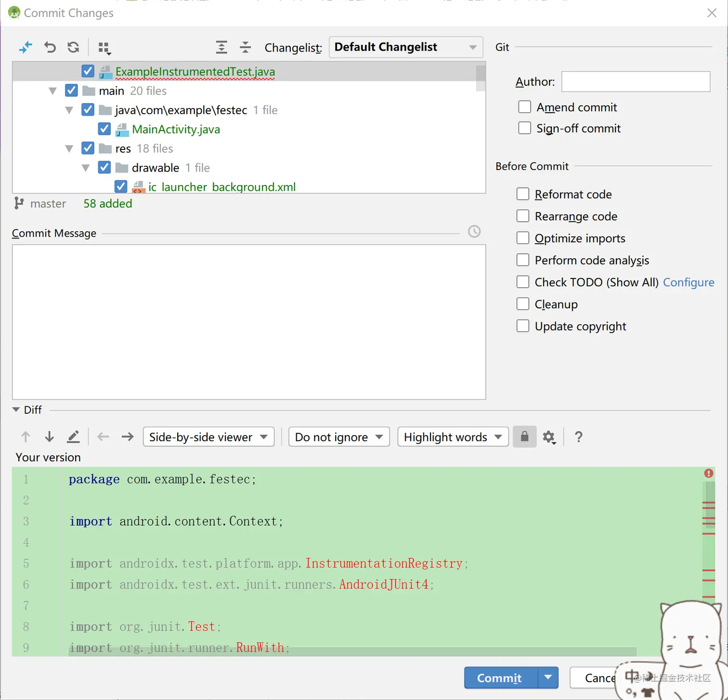Click diff line 'package com.example.festec;'
Image resolution: width=728 pixels, height=700 pixels.
[x=162, y=479]
